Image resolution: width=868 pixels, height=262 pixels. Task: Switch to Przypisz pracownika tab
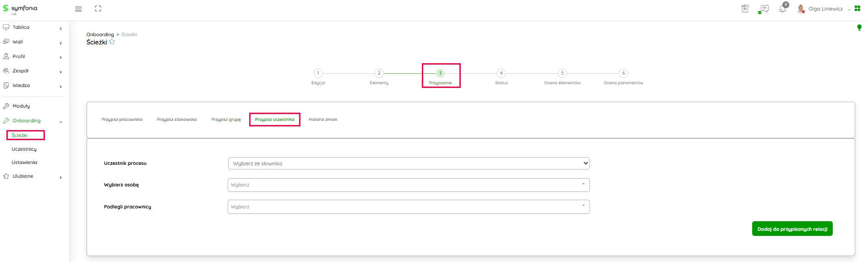pyautogui.click(x=122, y=120)
